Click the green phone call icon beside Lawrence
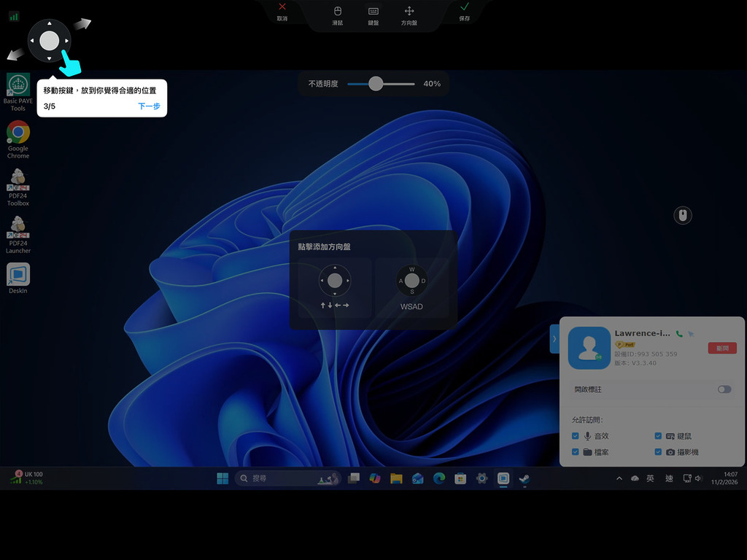 [x=679, y=334]
